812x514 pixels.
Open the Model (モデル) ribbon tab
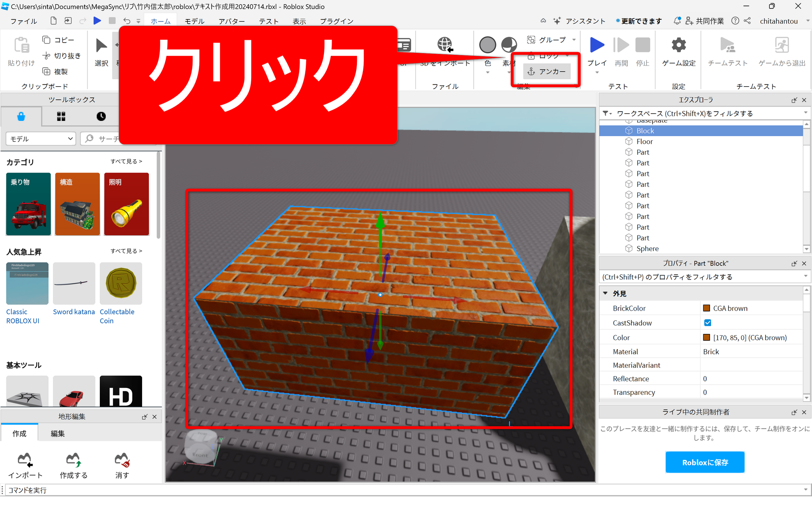pos(194,21)
